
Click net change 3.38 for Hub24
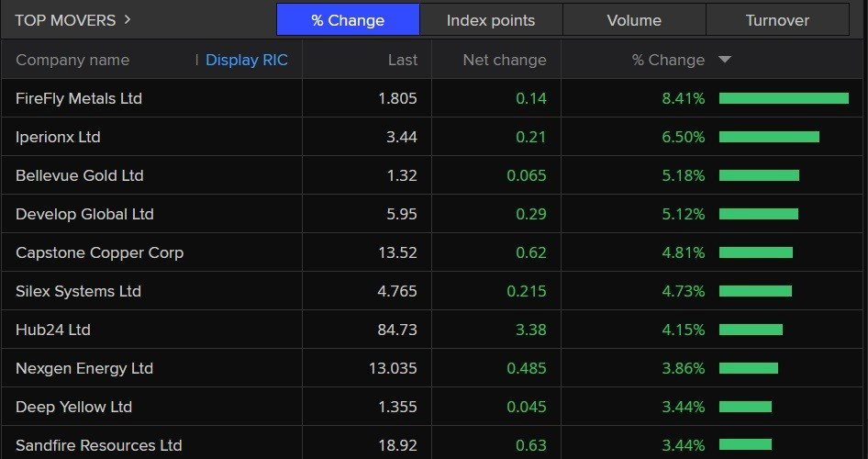point(531,330)
